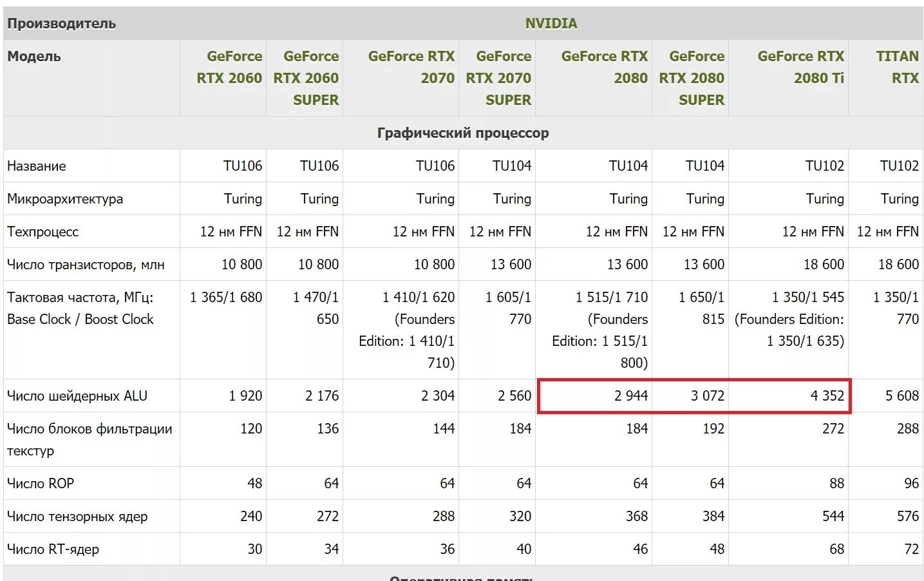Select the 320 tensor cores value
Screen dimensions: 924x581
(520, 517)
